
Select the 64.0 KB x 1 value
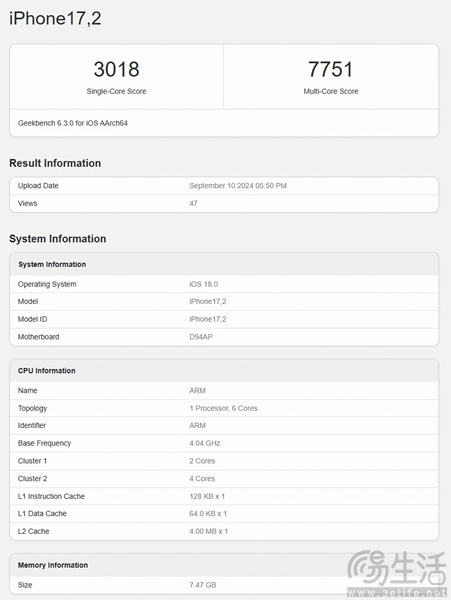208,514
